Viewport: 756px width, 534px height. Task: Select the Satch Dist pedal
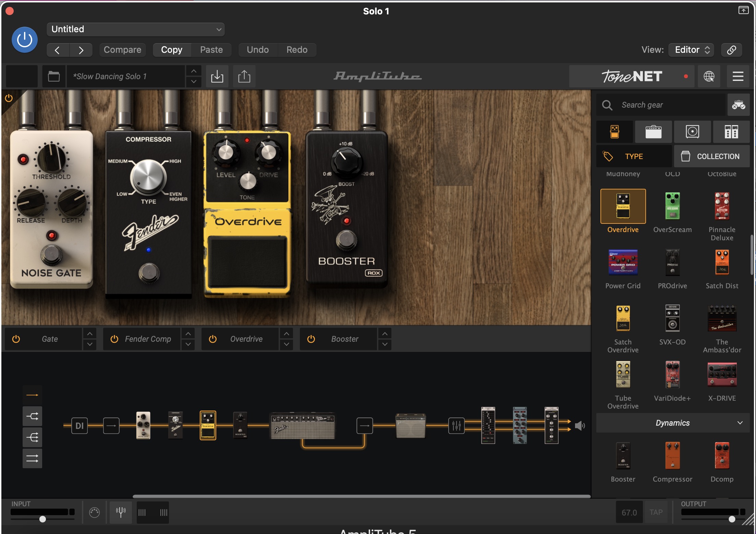722,263
